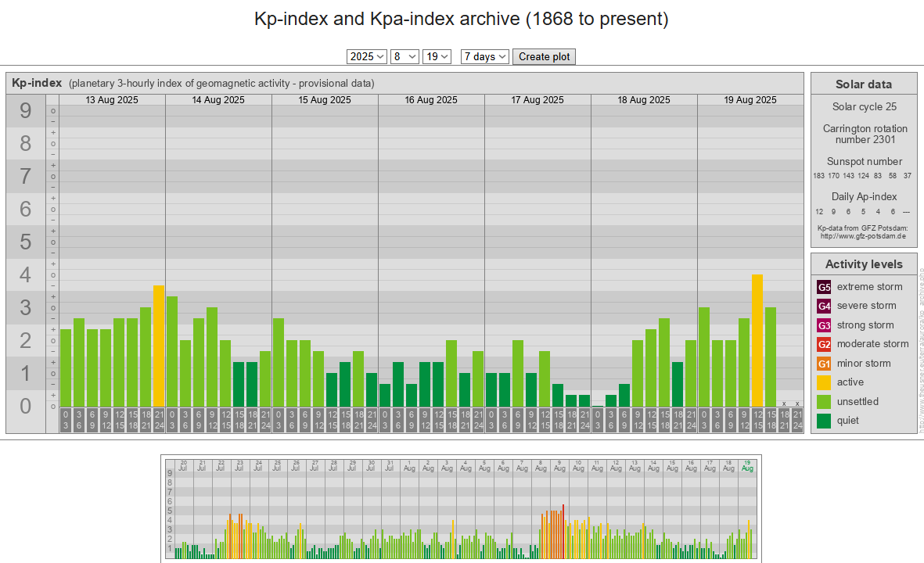This screenshot has width=924, height=563.
Task: Click the Kp scale number 5
Action: pos(25,242)
